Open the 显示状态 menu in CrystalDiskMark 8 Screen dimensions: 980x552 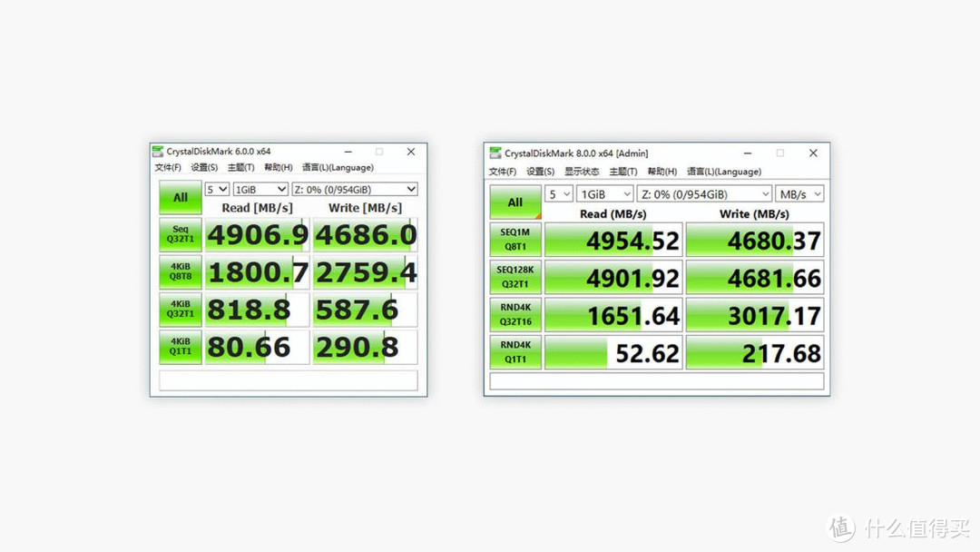click(582, 172)
